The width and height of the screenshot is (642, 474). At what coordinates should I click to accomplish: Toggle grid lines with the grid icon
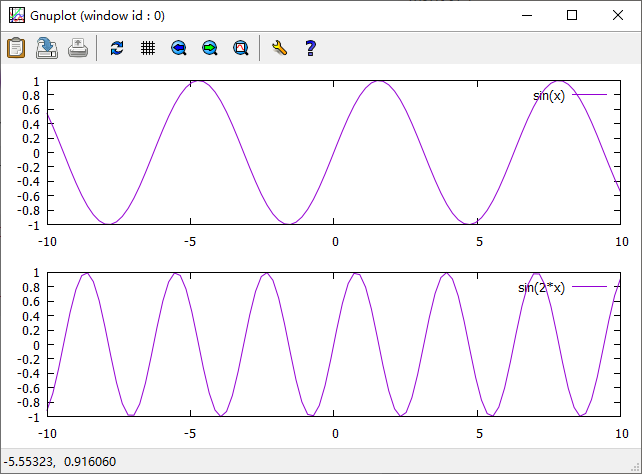(x=148, y=48)
